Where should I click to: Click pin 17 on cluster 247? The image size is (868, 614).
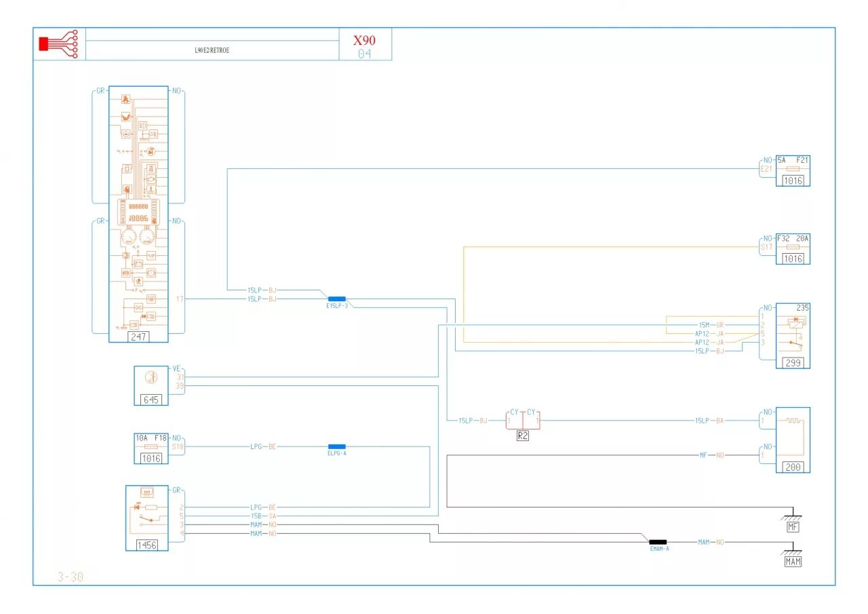pyautogui.click(x=180, y=299)
